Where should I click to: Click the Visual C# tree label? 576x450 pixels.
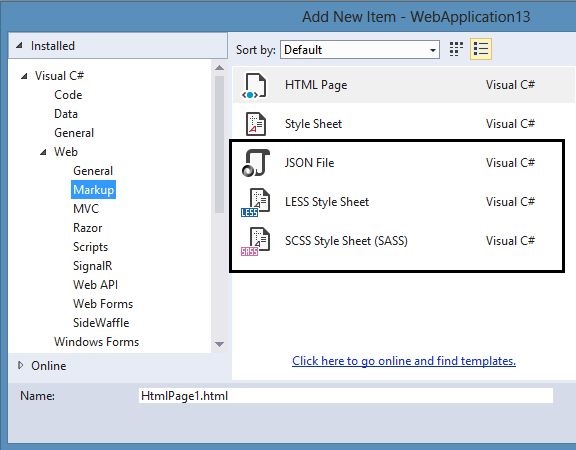click(60, 76)
